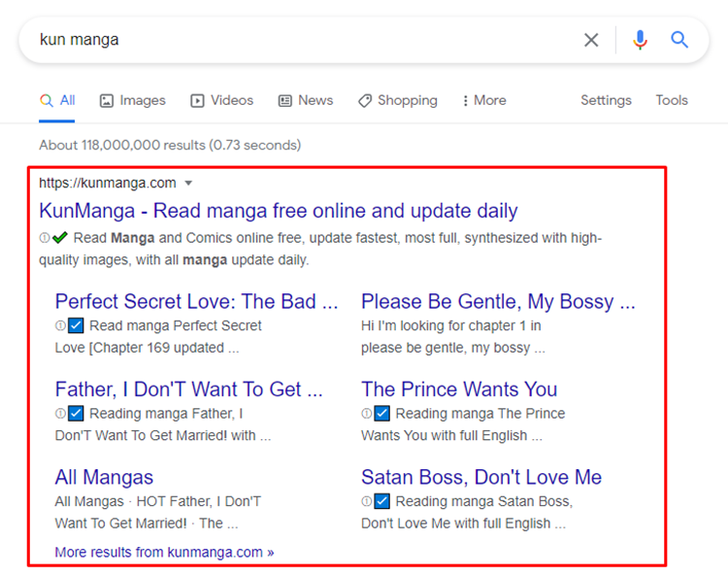Click blue check icon under Perfect Secret Love
The width and height of the screenshot is (728, 576).
(76, 325)
